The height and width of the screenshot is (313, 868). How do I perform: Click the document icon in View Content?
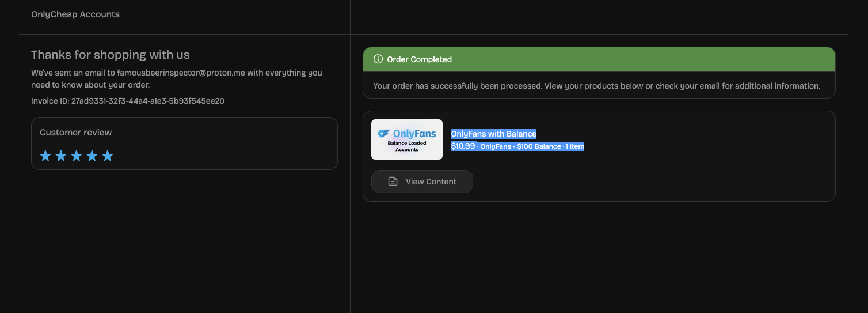click(x=393, y=182)
